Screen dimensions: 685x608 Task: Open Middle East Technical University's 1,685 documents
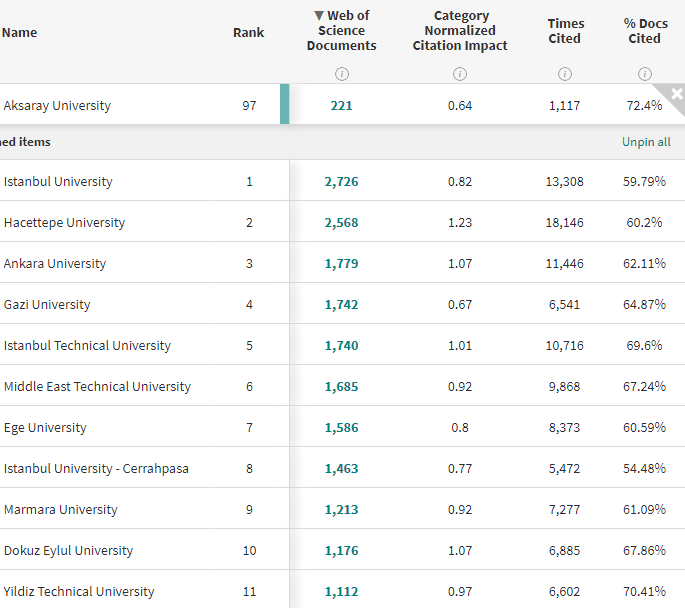point(341,387)
